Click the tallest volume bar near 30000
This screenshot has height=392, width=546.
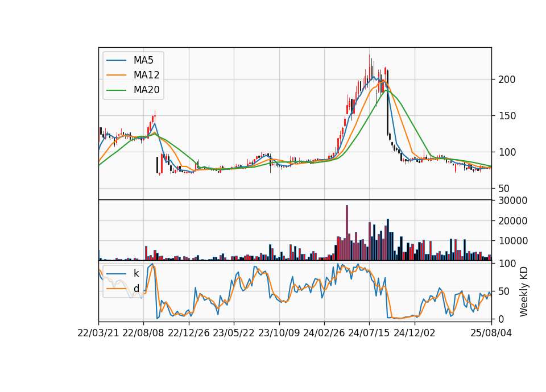pyautogui.click(x=347, y=233)
